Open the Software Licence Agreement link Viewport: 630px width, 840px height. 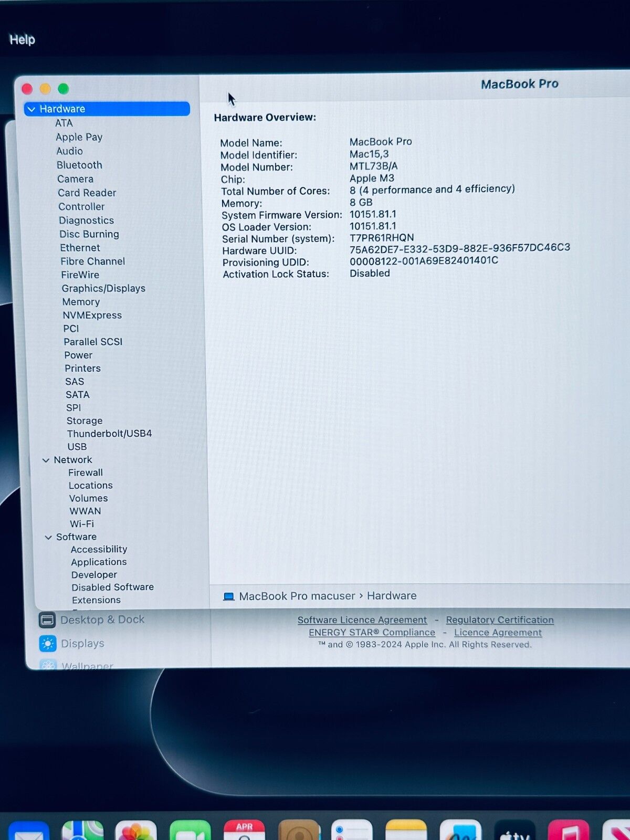362,620
